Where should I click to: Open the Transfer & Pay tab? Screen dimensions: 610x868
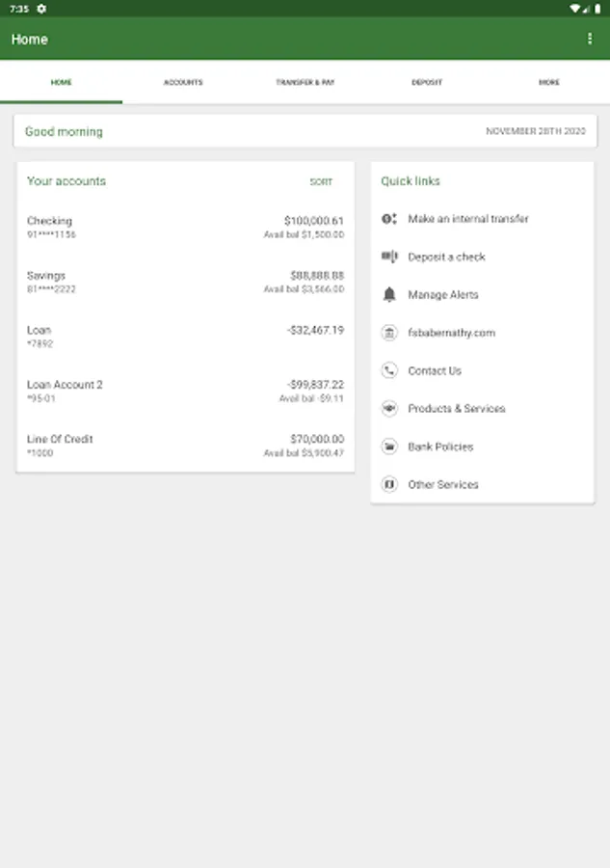305,83
